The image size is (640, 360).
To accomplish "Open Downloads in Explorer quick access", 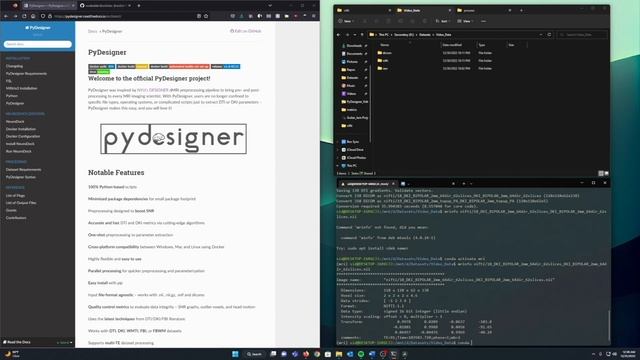I will tap(354, 46).
